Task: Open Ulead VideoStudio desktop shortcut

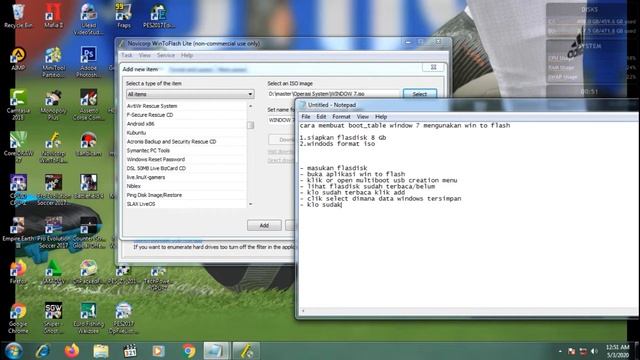Action: click(x=88, y=19)
